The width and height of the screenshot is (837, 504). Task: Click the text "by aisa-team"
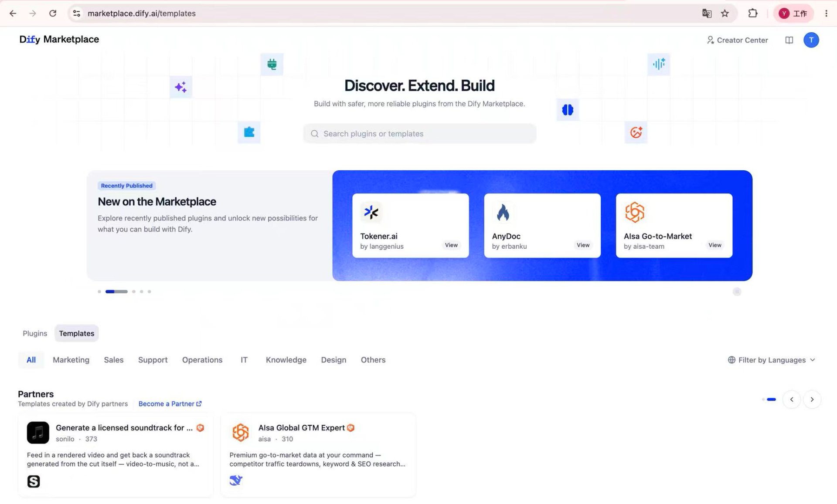click(644, 246)
